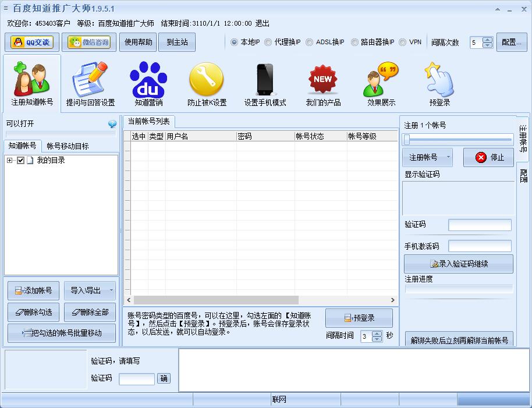Open the 注册知道帐号 section
This screenshot has width=532, height=408.
coord(32,83)
